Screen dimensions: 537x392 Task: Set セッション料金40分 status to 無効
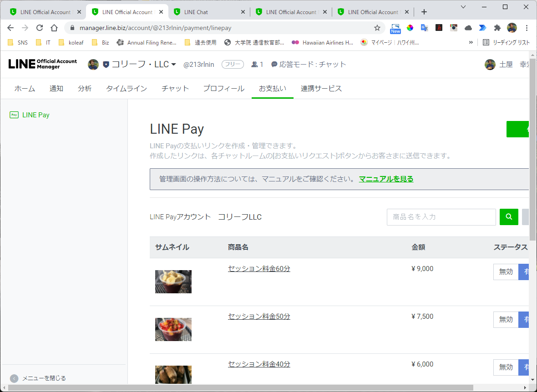[506, 367]
